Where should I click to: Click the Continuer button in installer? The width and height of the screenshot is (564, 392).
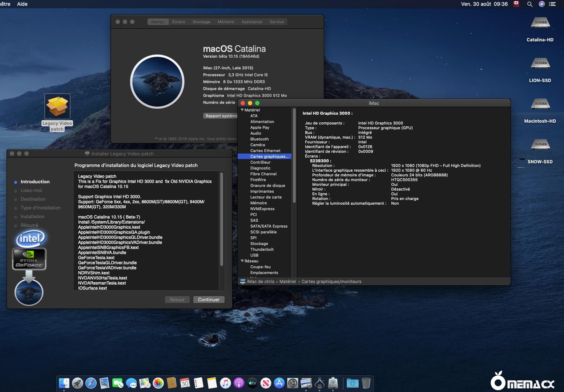pyautogui.click(x=209, y=299)
